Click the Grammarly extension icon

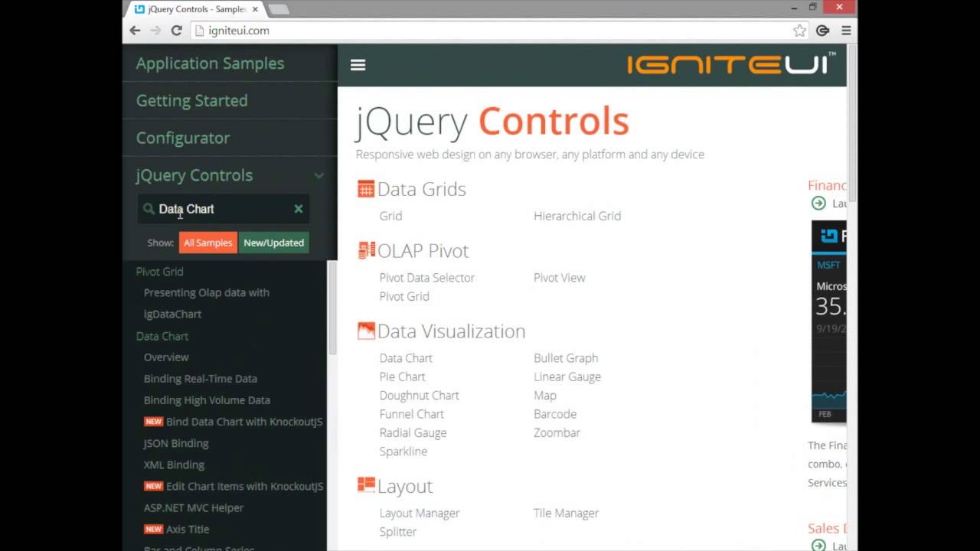pos(823,31)
